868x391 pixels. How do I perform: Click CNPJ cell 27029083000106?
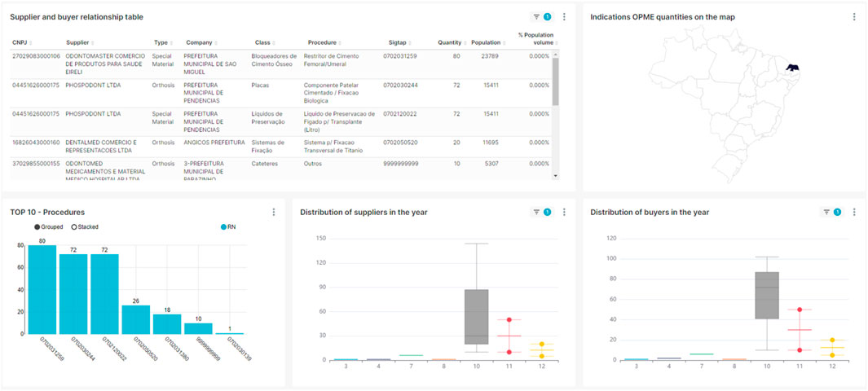[36, 56]
